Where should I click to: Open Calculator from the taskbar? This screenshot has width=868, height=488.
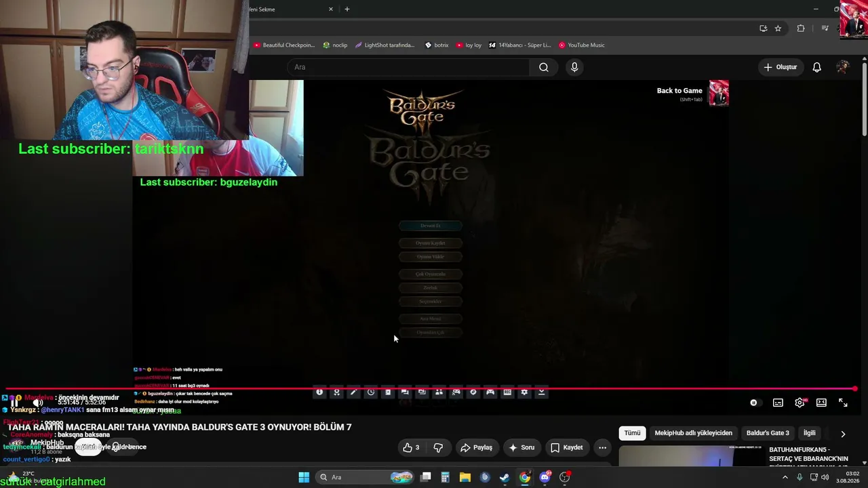[445, 477]
